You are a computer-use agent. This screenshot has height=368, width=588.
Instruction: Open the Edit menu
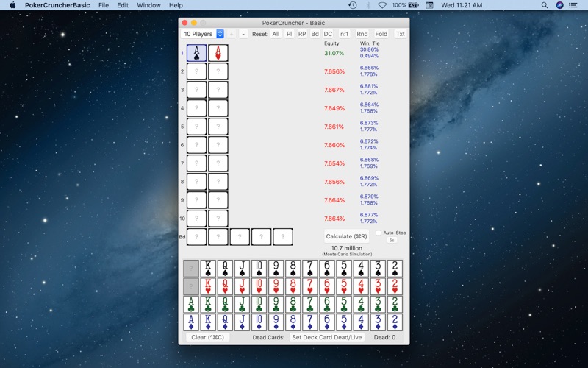pos(123,5)
